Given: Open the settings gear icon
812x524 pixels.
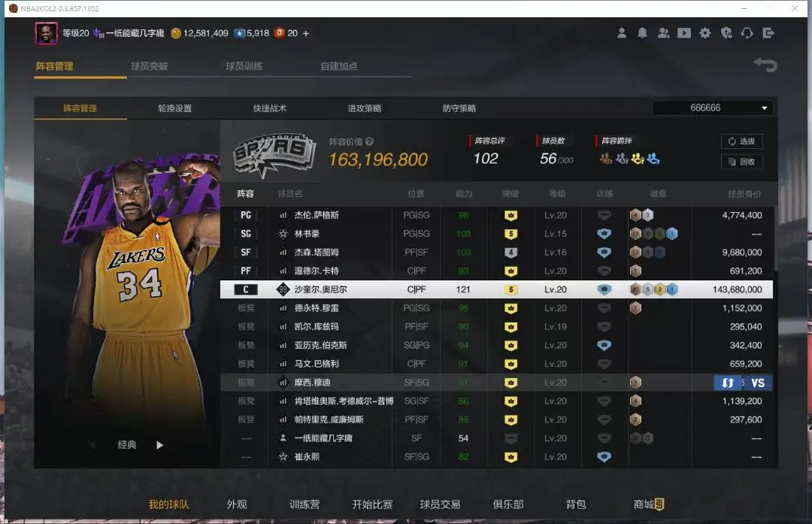Looking at the screenshot, I should (704, 33).
